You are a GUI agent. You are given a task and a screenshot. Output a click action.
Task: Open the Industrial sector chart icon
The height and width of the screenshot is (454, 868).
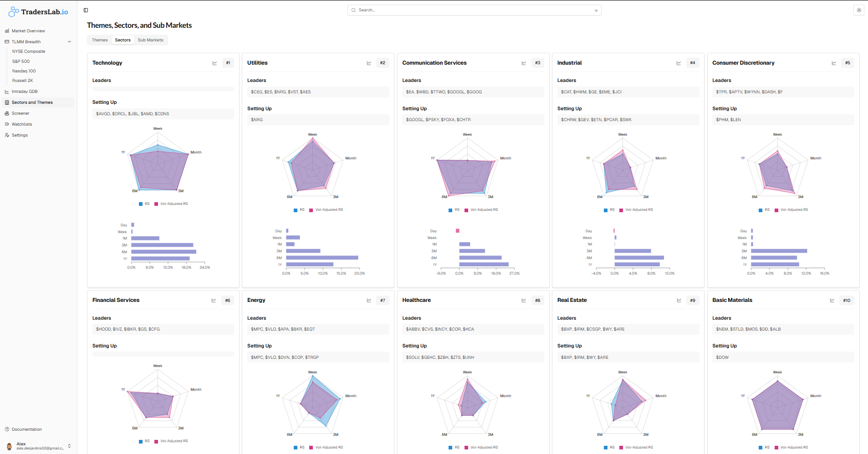679,63
